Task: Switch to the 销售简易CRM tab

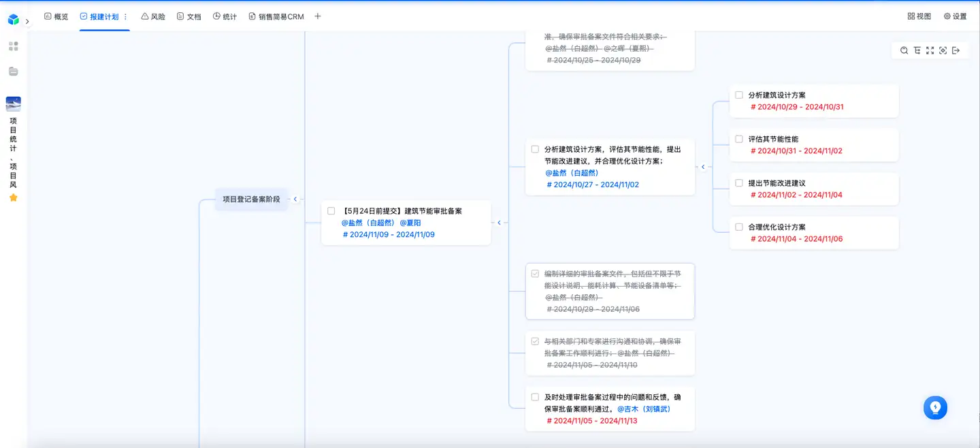Action: 276,16
